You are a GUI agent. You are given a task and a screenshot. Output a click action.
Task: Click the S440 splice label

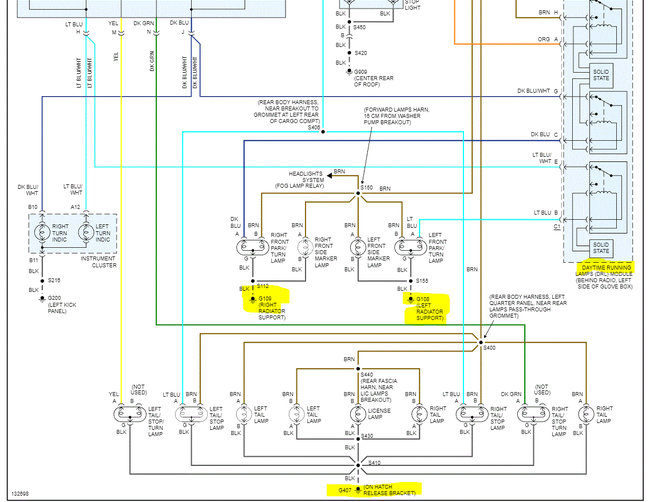(x=367, y=374)
